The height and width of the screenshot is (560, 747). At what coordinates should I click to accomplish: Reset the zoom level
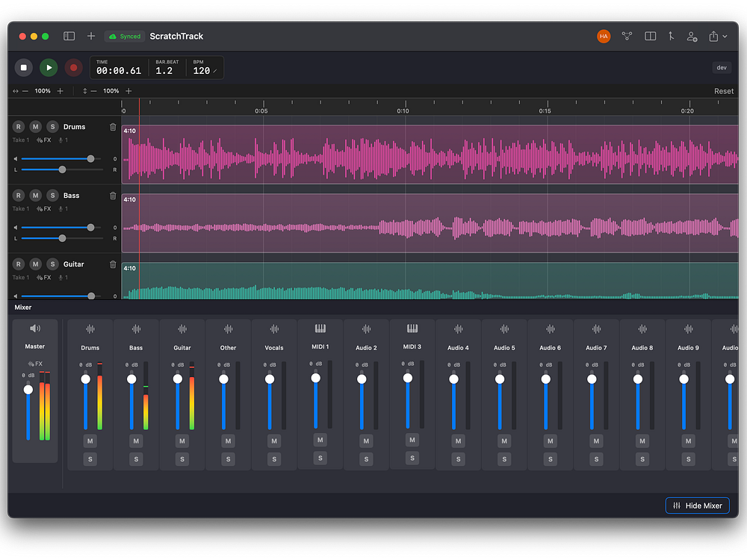point(723,91)
